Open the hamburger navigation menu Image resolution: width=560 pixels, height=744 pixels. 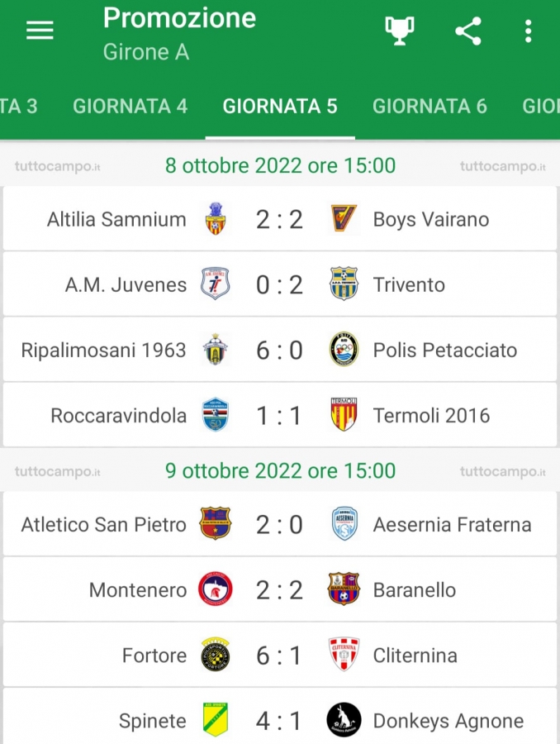40,31
